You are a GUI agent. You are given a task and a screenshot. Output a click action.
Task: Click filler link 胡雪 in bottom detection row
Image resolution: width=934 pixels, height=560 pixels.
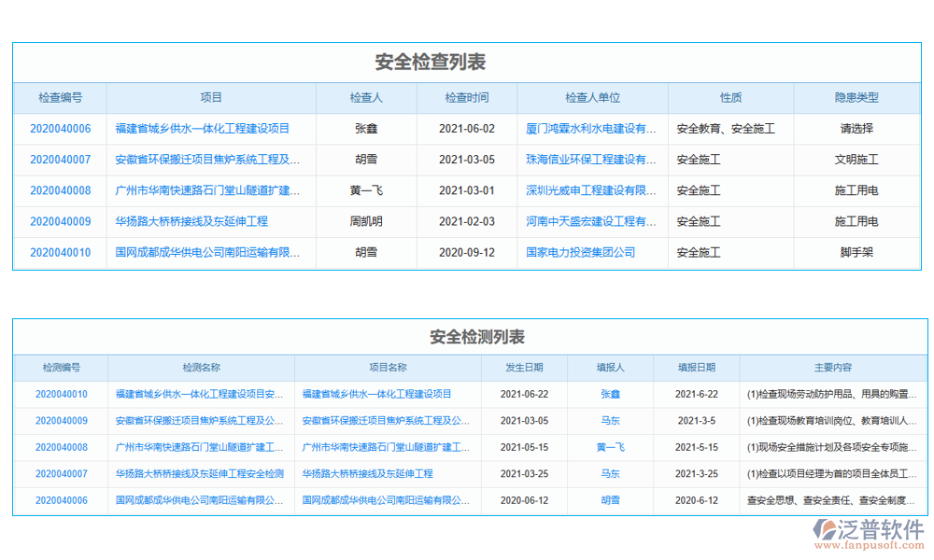(608, 500)
